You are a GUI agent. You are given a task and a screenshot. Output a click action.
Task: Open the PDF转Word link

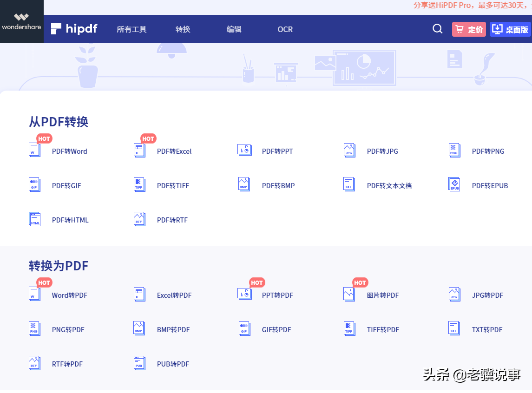click(70, 151)
